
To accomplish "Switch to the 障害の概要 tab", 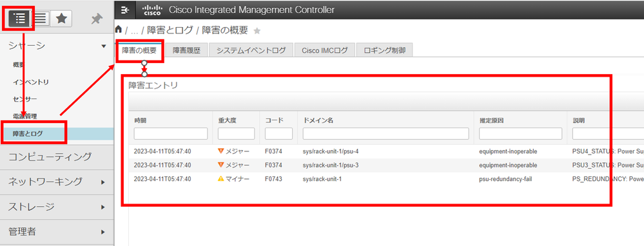I will (x=139, y=50).
